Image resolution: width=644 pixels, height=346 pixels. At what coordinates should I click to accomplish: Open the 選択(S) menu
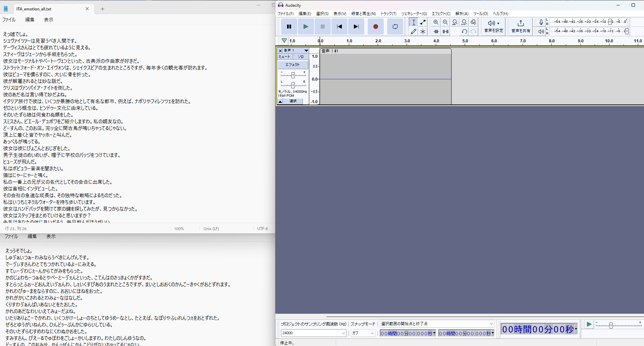(322, 14)
